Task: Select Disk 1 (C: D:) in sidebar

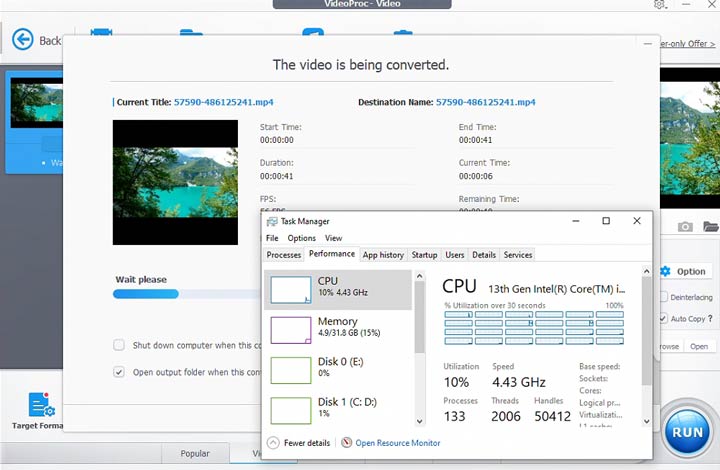Action: click(338, 410)
